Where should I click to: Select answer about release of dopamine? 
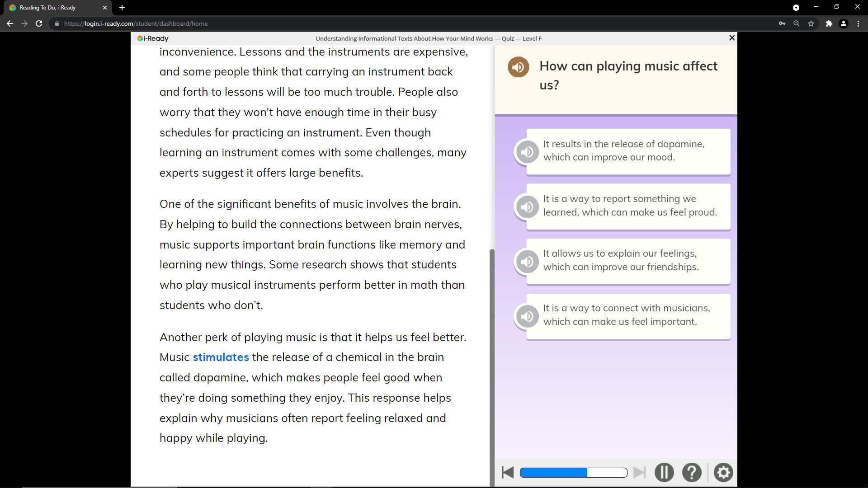coord(628,151)
